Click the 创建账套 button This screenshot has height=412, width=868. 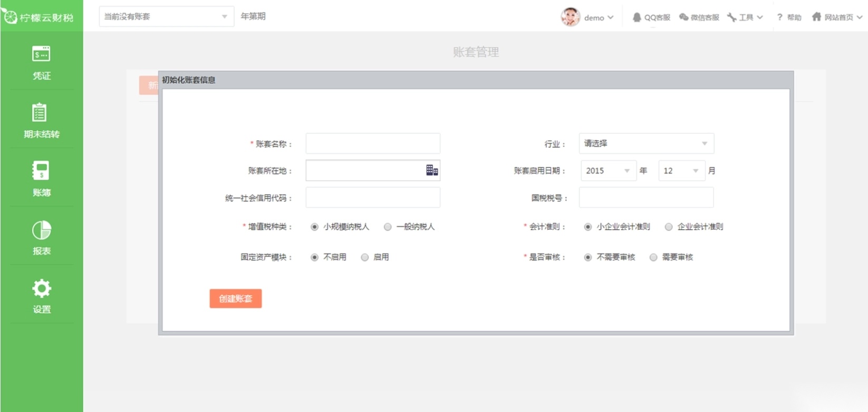tap(236, 299)
